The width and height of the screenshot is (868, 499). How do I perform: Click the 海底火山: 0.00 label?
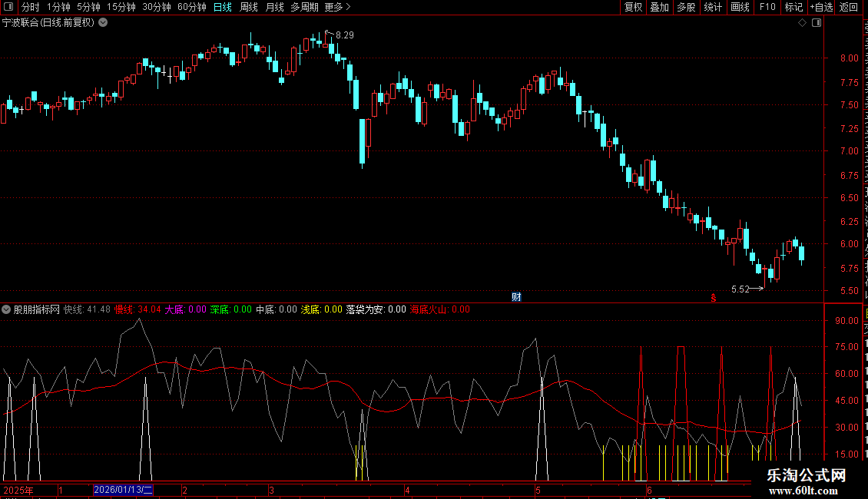(x=439, y=310)
